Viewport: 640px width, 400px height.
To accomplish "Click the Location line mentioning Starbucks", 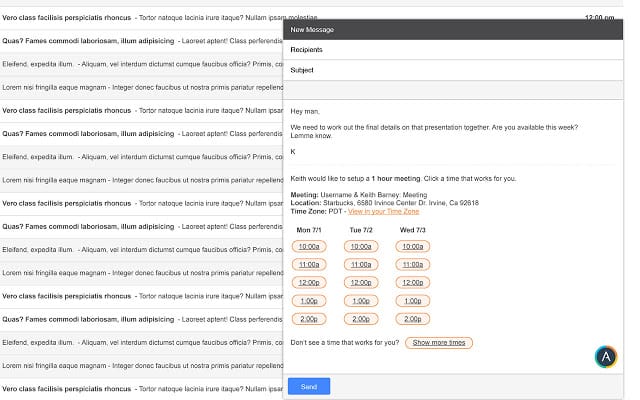I will coord(384,203).
